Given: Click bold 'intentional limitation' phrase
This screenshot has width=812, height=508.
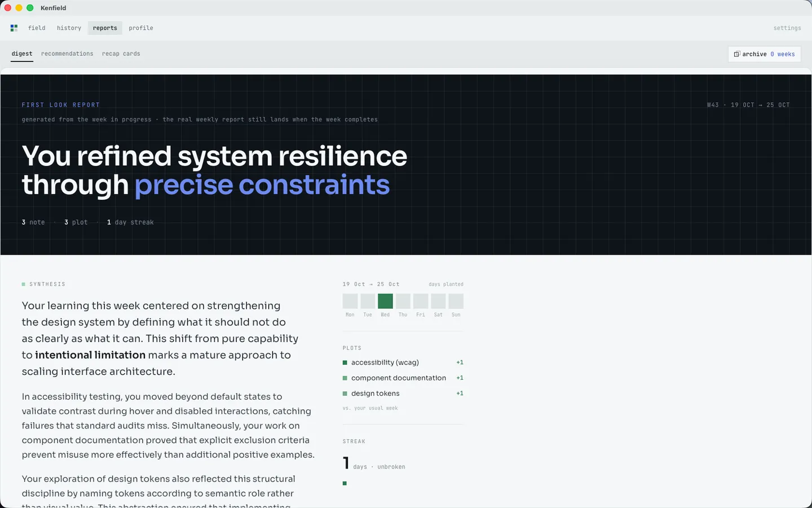Looking at the screenshot, I should tap(90, 355).
